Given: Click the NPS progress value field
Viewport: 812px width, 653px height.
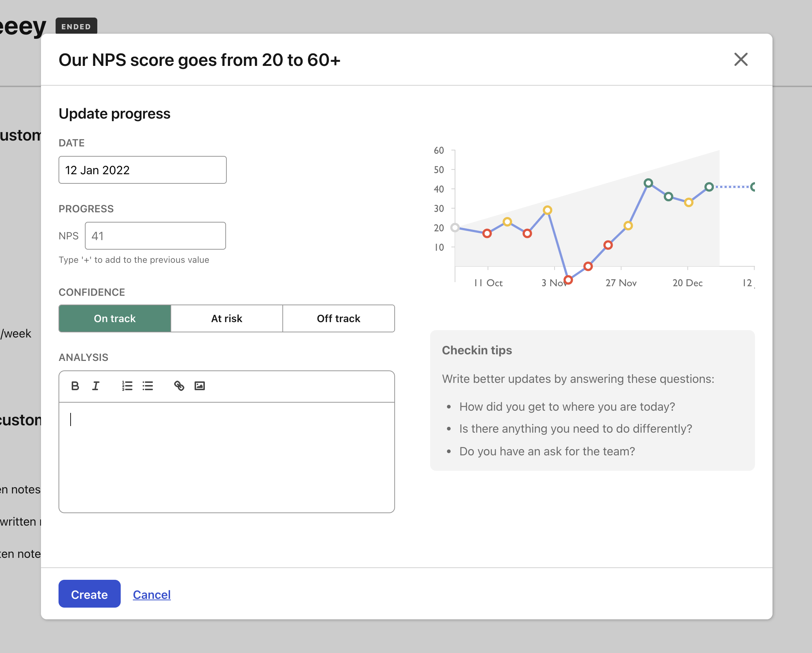Looking at the screenshot, I should (155, 236).
